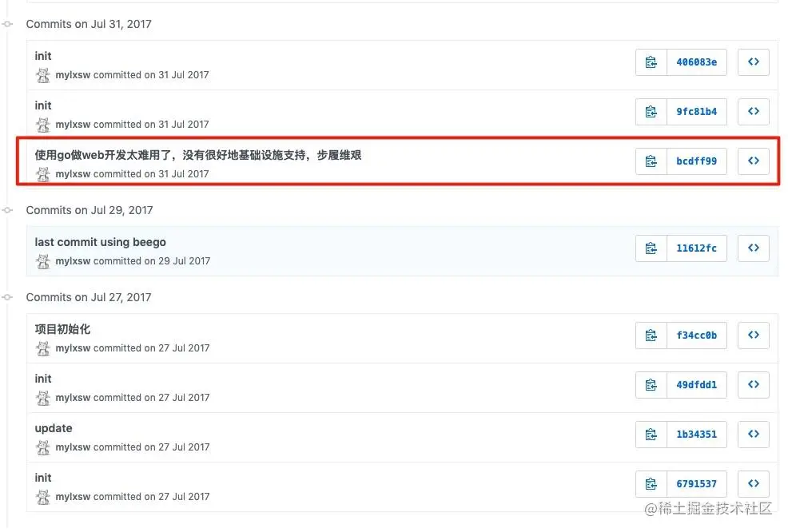The width and height of the screenshot is (788, 532).
Task: Visit mylxsw profile from the update commit
Action: pos(73,447)
